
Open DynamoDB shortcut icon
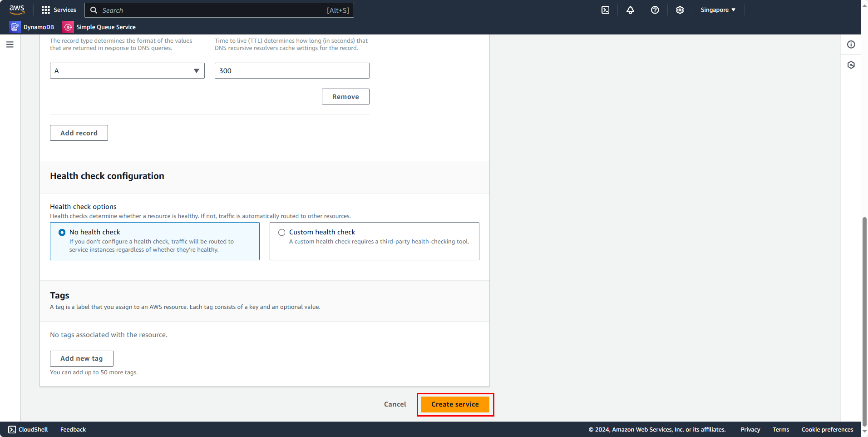(15, 27)
